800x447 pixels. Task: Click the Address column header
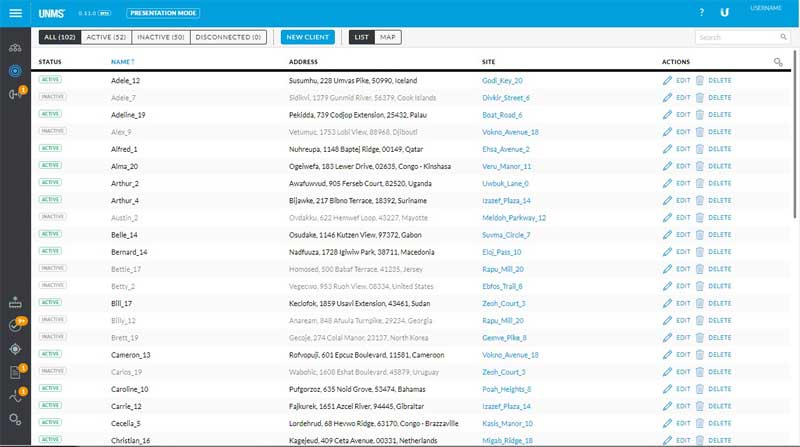[303, 62]
